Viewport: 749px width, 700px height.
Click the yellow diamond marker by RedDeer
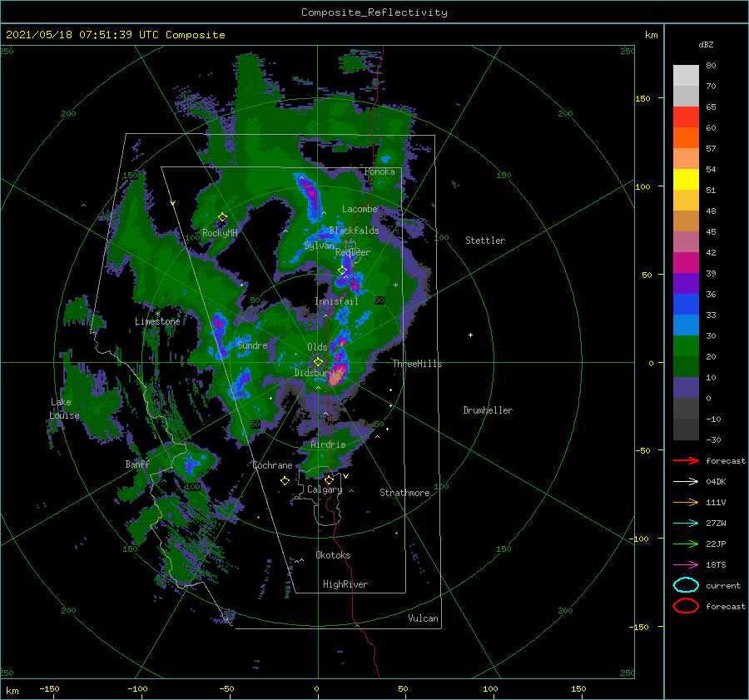tap(342, 271)
